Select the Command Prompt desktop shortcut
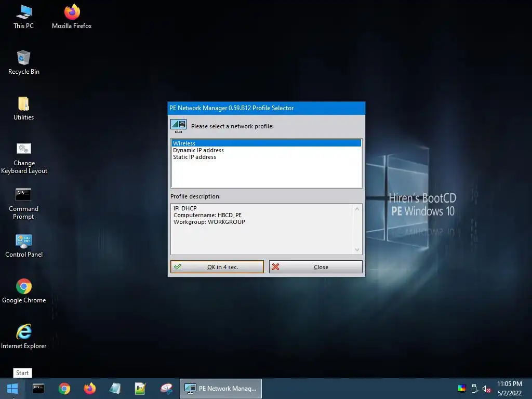532x399 pixels. click(23, 204)
